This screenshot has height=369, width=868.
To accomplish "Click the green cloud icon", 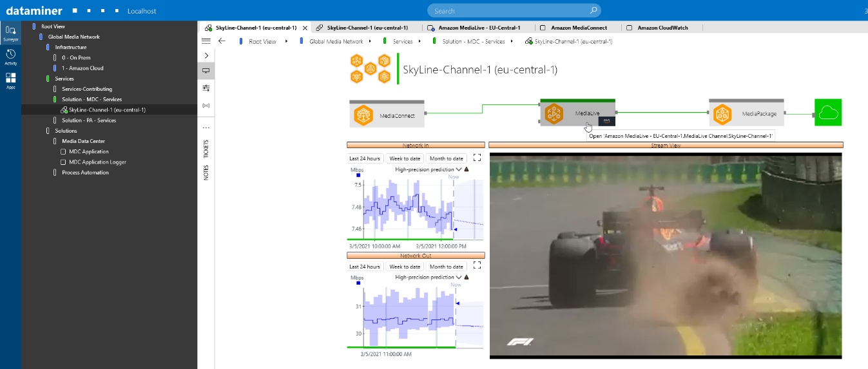I will 828,112.
